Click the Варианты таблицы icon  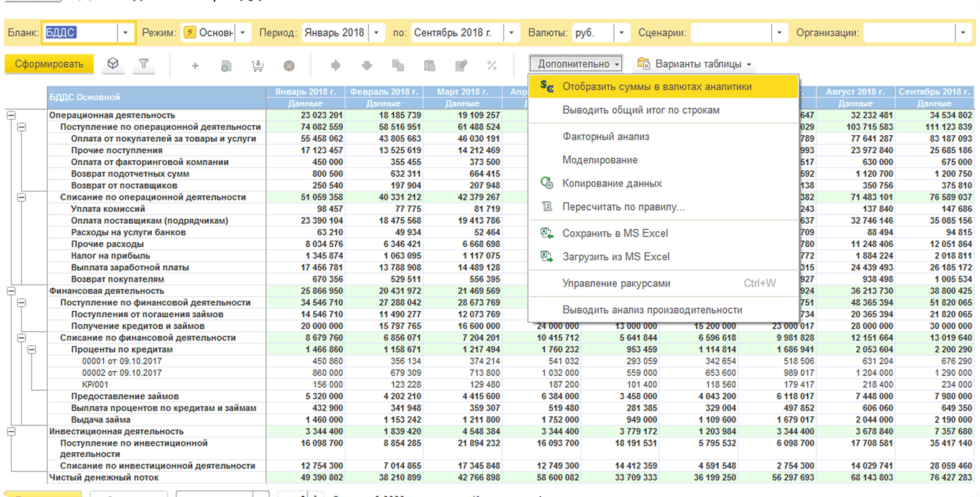644,63
